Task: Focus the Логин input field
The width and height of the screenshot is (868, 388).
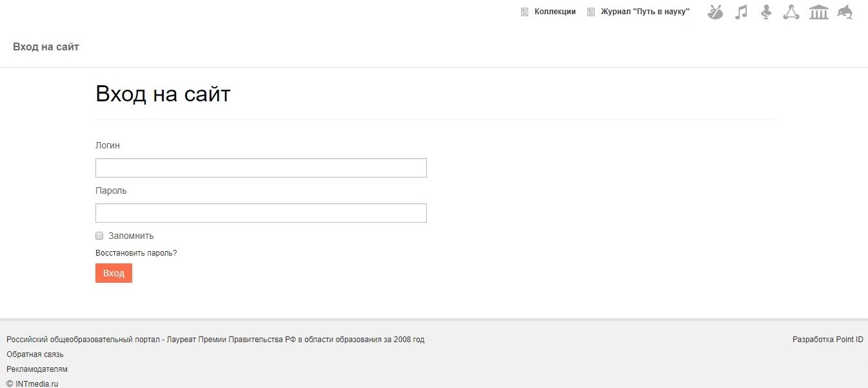Action: click(x=261, y=168)
